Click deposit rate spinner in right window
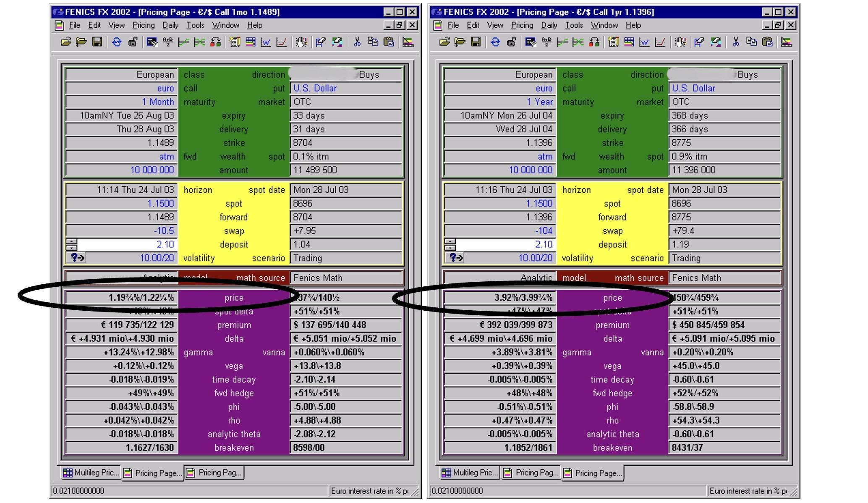The image size is (868, 503). pos(450,244)
